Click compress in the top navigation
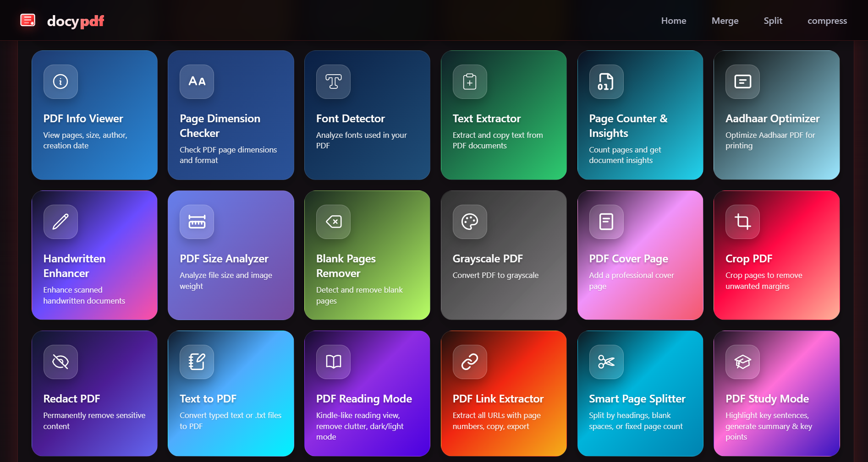This screenshot has width=868, height=462. click(827, 21)
